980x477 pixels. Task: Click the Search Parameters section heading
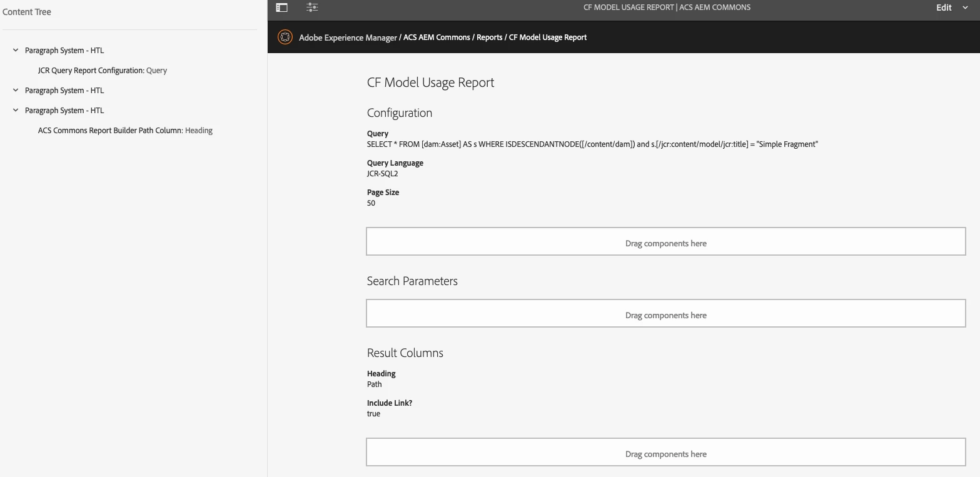412,281
